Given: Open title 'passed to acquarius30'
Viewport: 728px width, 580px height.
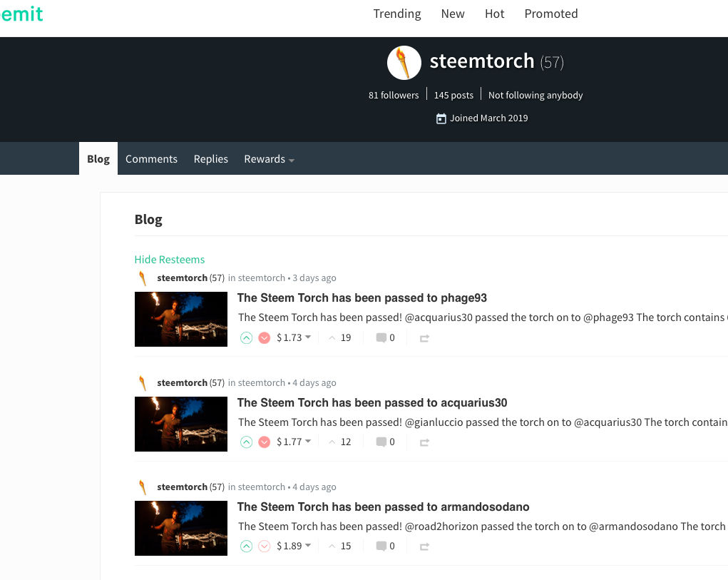Looking at the screenshot, I should [x=372, y=402].
